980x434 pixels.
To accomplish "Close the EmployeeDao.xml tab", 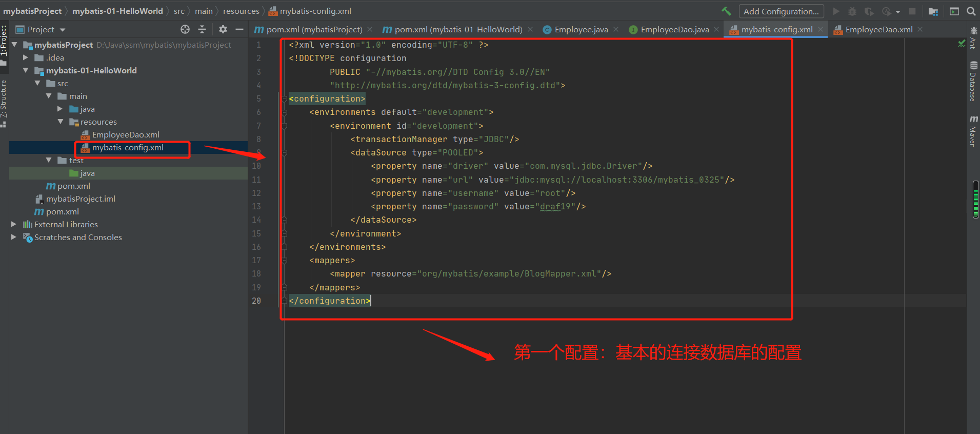I will click(x=920, y=29).
